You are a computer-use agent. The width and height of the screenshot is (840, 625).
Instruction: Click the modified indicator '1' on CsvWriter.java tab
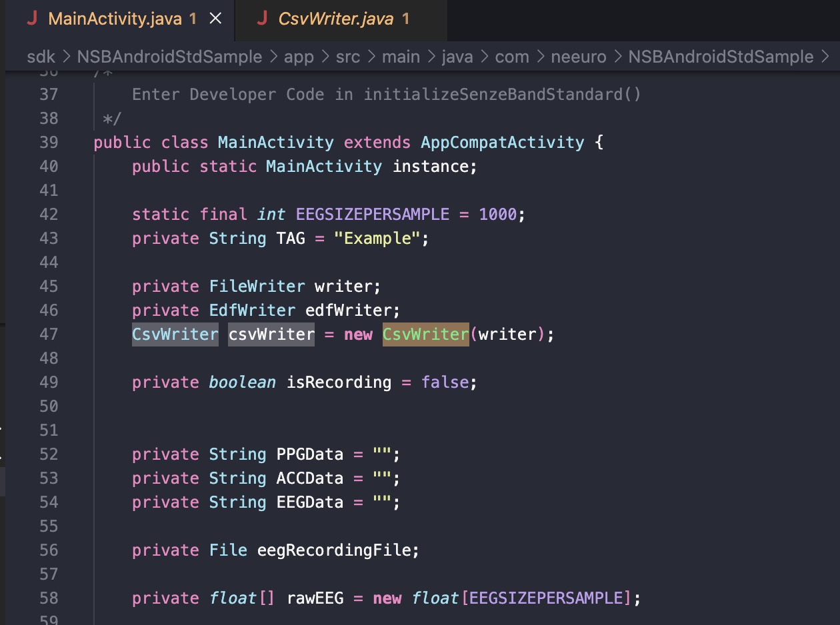[405, 19]
